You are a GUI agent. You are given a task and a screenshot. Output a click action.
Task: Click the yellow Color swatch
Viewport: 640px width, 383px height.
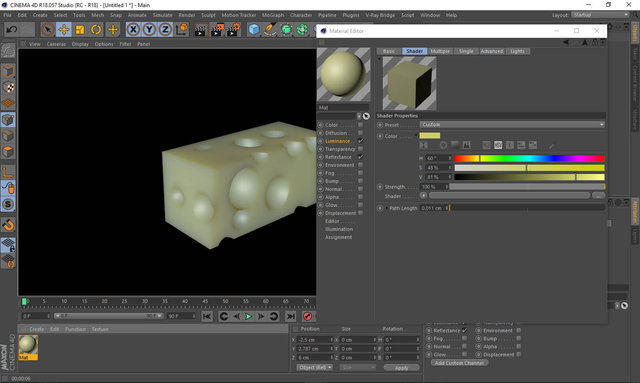(x=430, y=136)
